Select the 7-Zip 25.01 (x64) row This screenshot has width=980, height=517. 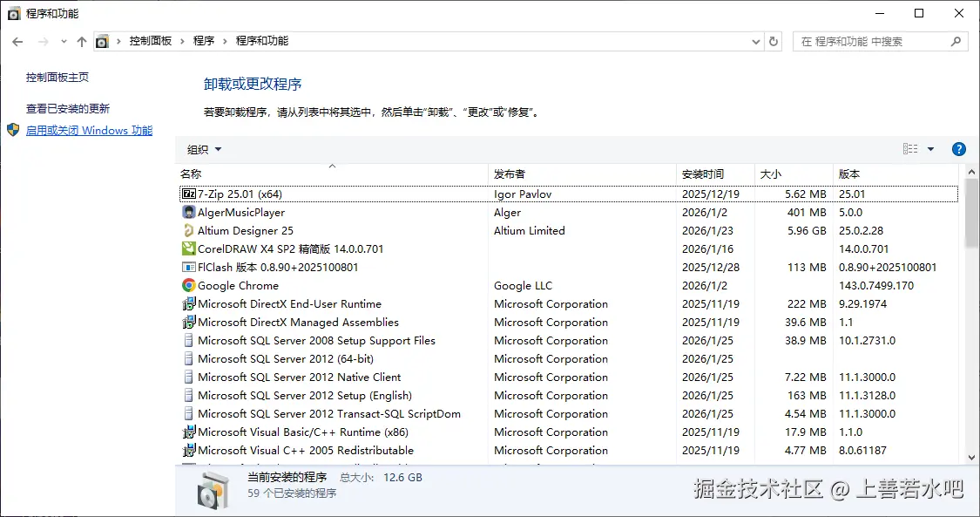click(x=569, y=194)
